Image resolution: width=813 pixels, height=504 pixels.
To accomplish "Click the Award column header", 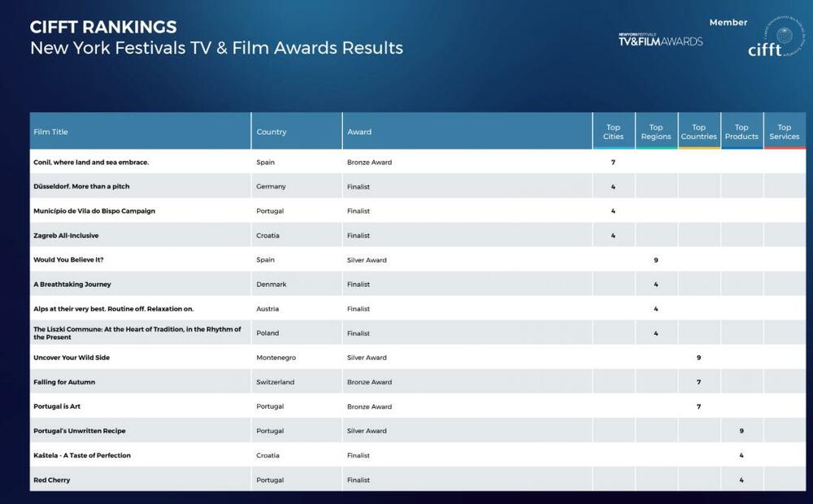I will [x=359, y=132].
